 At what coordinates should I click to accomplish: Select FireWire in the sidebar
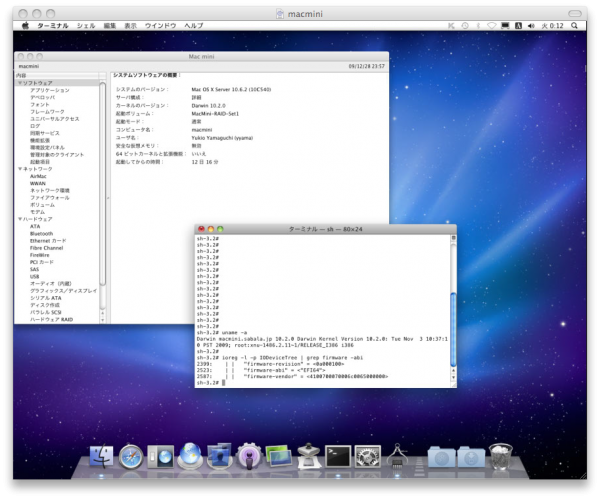pos(40,255)
